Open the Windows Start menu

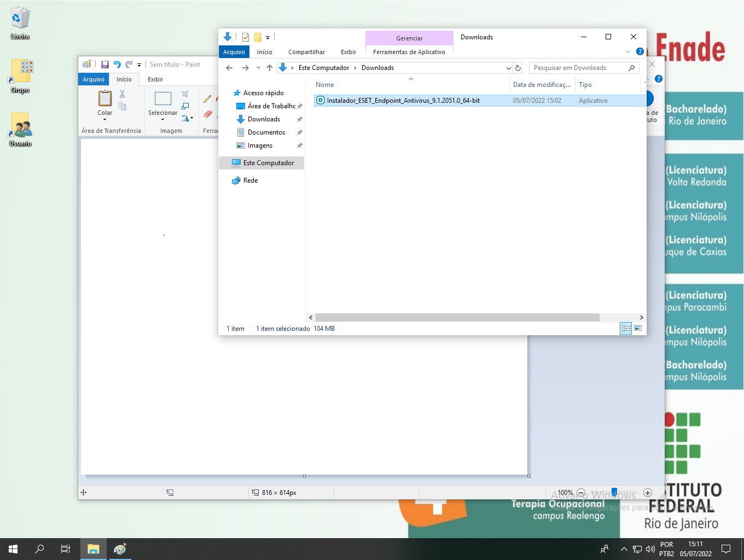pos(13,549)
